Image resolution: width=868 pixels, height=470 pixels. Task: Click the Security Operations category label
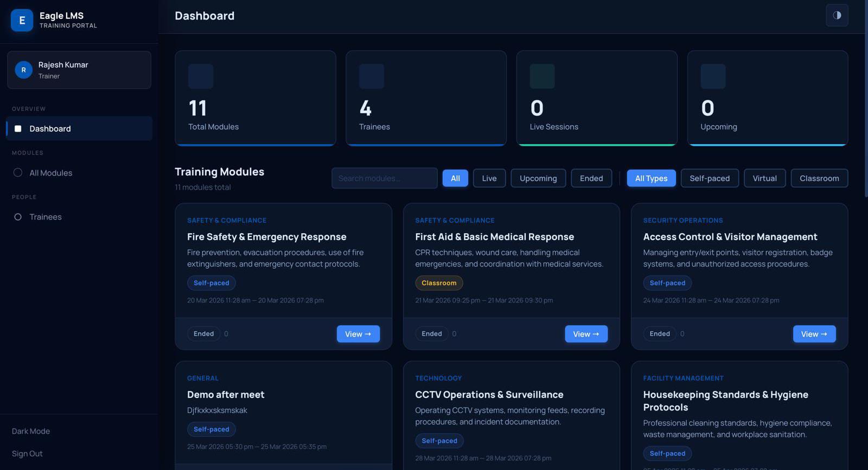point(683,221)
